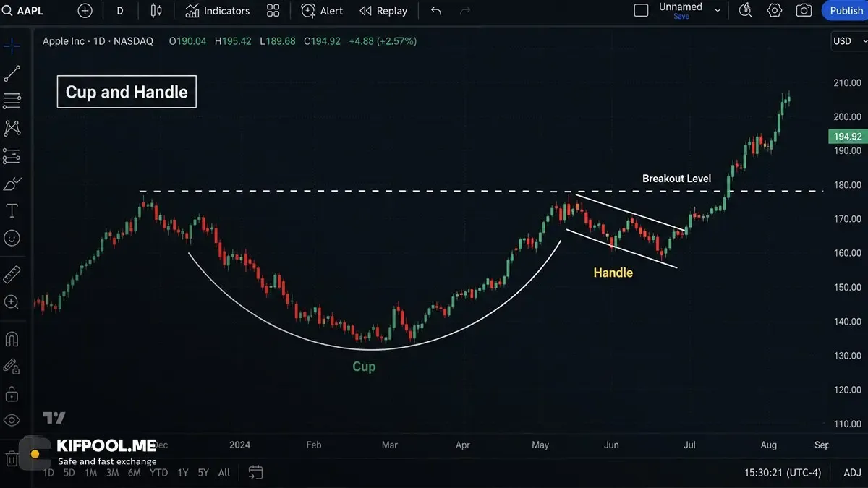Select the layout square icon
868x488 pixels.
[641, 11]
